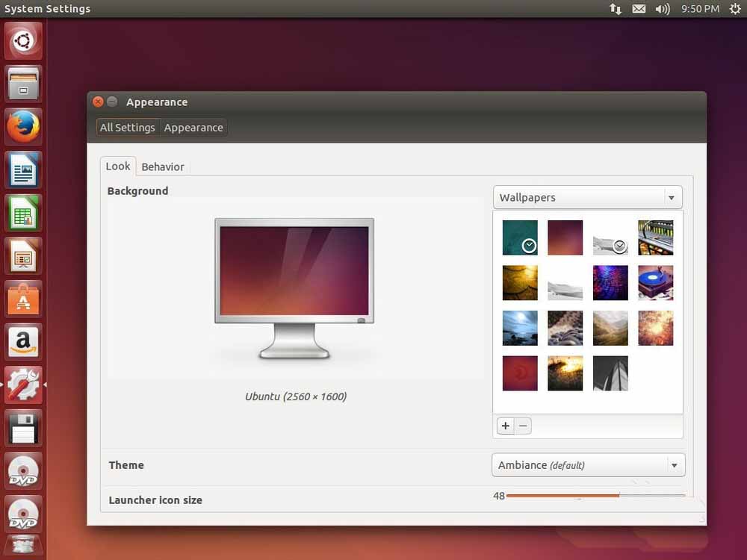Open LibreOffice Calc spreadsheet icon

[x=23, y=213]
